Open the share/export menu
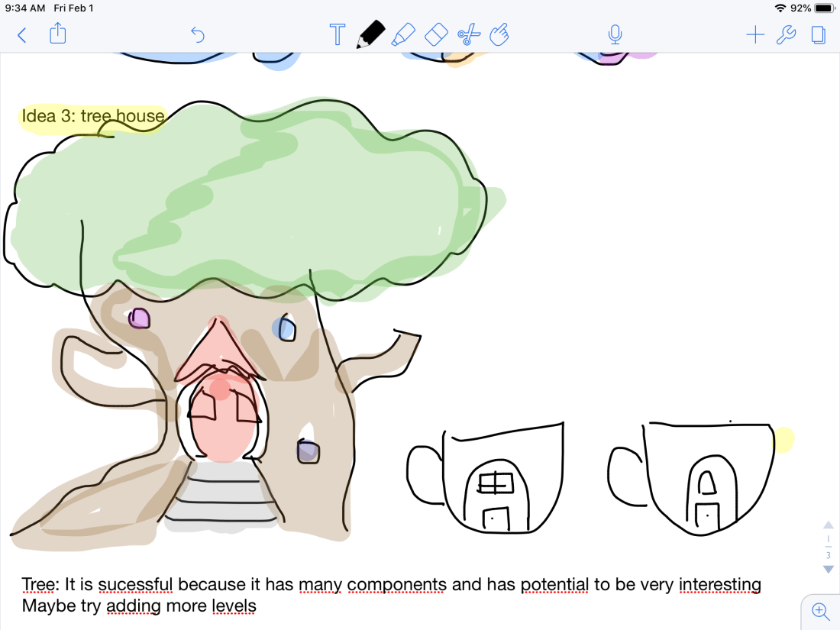The height and width of the screenshot is (630, 840). click(58, 34)
